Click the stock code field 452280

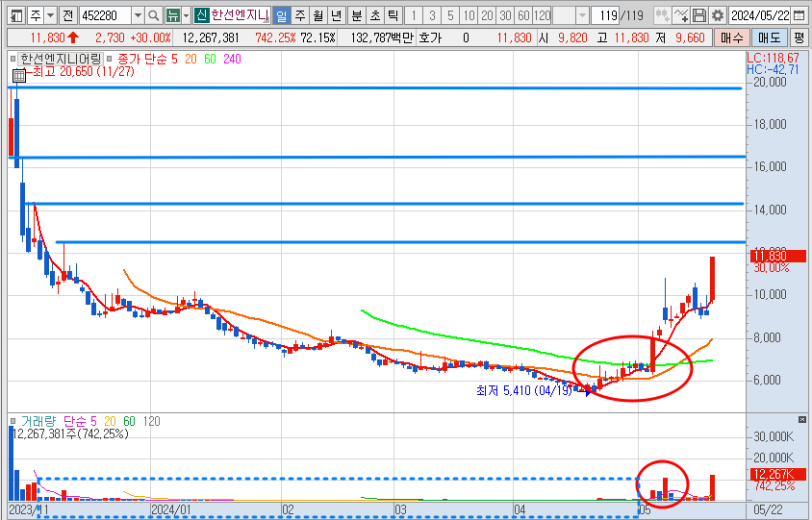coord(106,15)
